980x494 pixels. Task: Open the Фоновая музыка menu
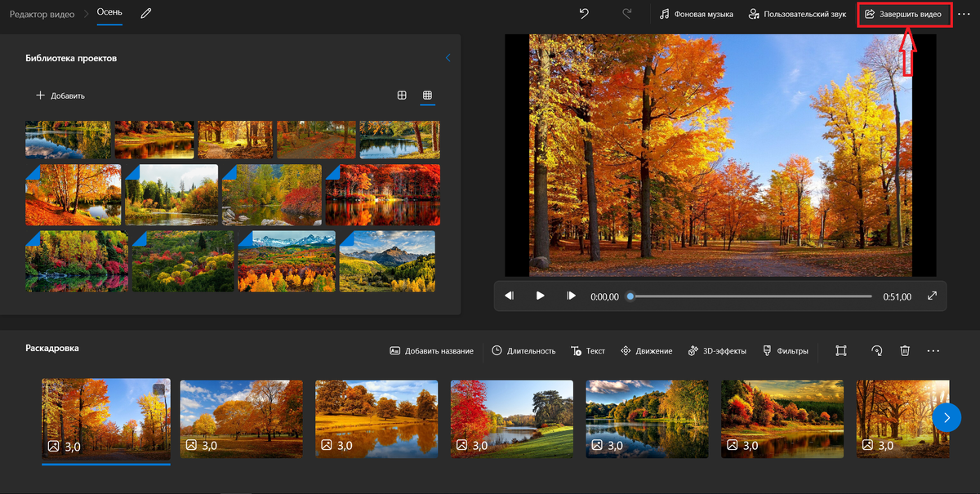(697, 14)
